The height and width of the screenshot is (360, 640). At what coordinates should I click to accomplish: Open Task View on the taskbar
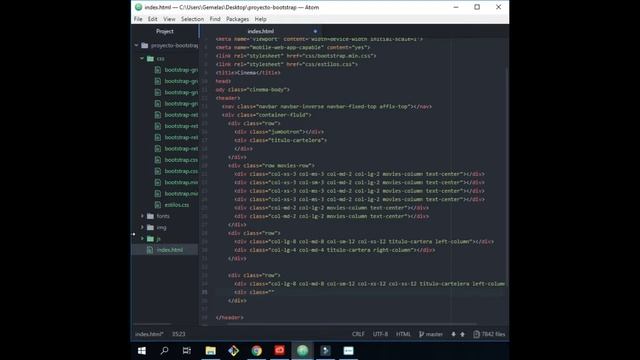pyautogui.click(x=187, y=351)
